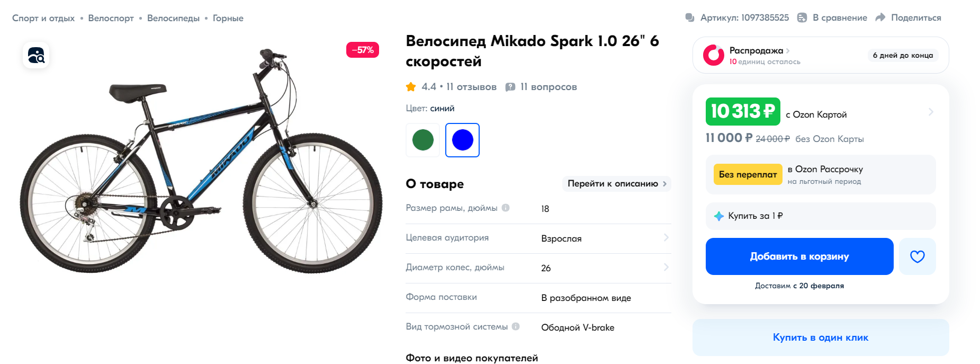This screenshot has width=980, height=364.
Task: Jump to the product description
Action: tap(617, 183)
